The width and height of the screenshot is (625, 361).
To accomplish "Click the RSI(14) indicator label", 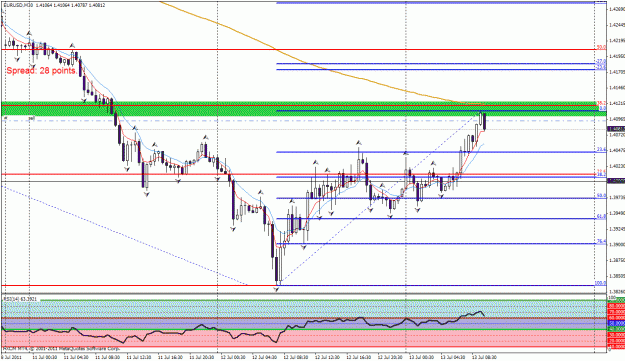I will pos(20,298).
